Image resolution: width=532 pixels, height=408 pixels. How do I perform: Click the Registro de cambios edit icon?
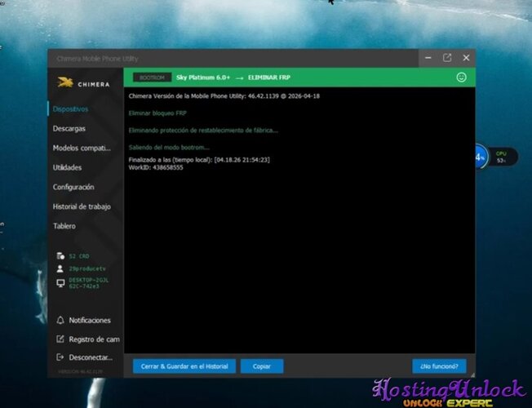[60, 339]
